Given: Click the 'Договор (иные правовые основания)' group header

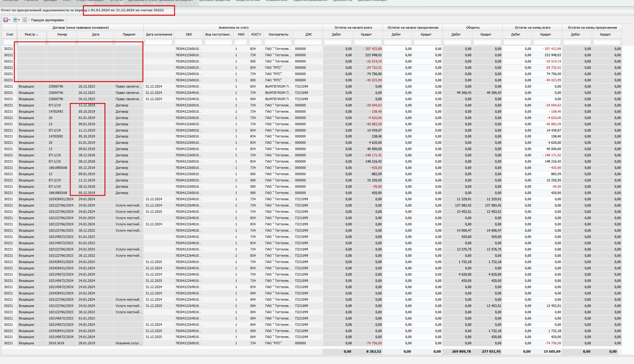Looking at the screenshot, I should (x=81, y=27).
